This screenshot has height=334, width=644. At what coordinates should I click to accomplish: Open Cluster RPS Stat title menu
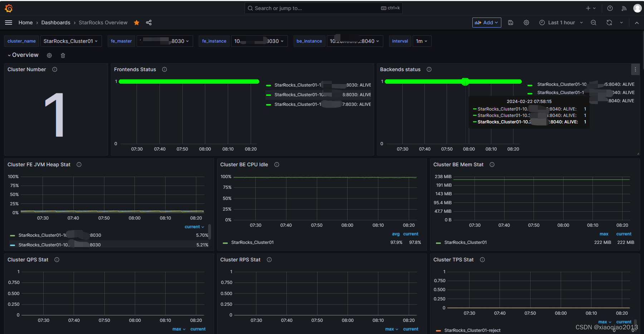[240, 260]
